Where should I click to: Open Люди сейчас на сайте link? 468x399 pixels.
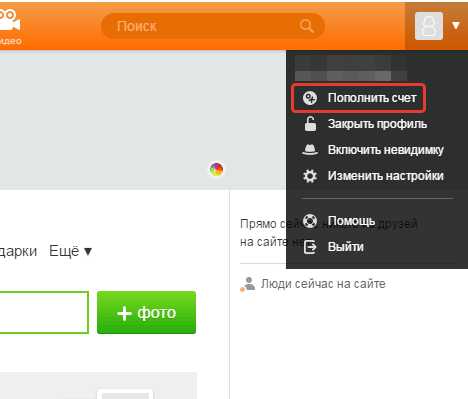click(323, 284)
